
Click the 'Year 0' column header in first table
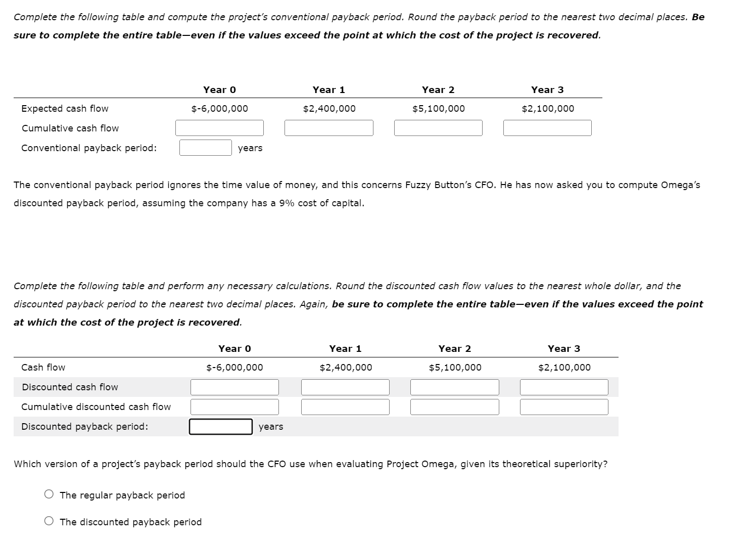pos(219,89)
